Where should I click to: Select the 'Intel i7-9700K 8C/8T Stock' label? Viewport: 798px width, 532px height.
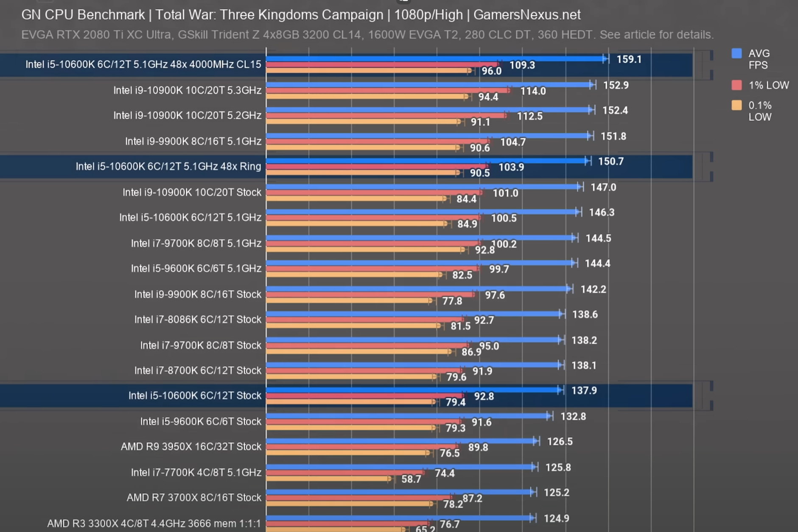click(201, 345)
